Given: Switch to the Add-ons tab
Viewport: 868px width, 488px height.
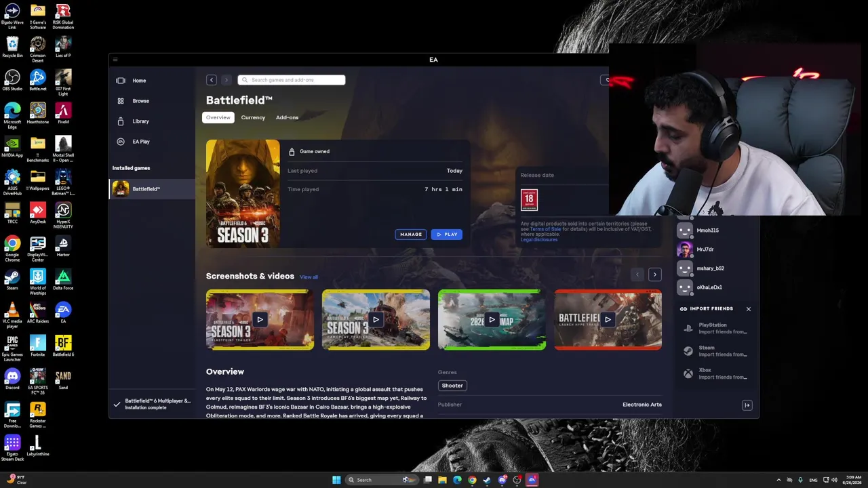Looking at the screenshot, I should click(x=287, y=117).
